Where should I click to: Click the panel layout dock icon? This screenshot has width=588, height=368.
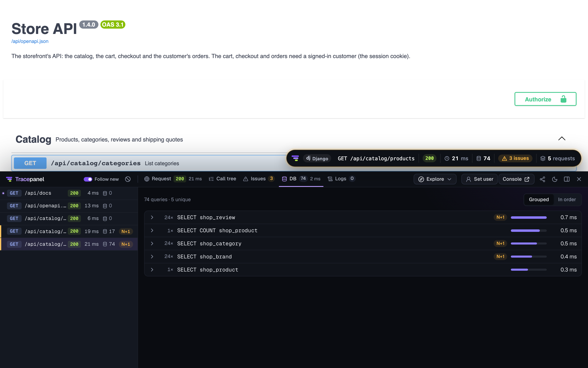[x=567, y=179]
